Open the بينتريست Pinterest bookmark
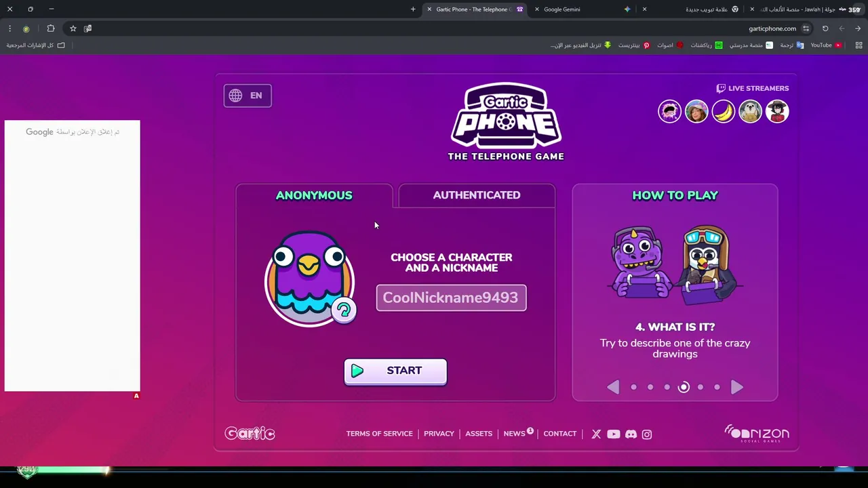Viewport: 868px width, 488px height. pos(634,45)
